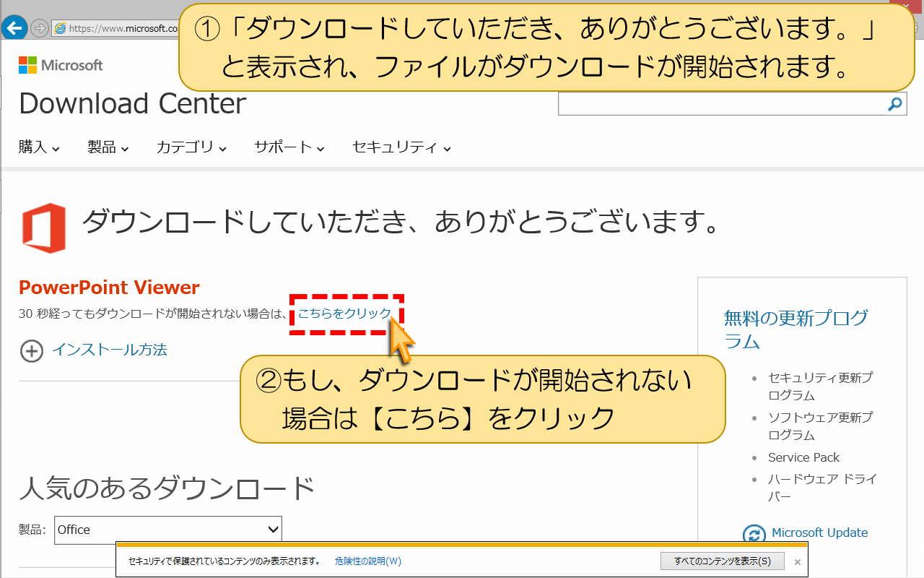Open the 購入 menu
Viewport: 924px width, 578px height.
click(x=39, y=147)
